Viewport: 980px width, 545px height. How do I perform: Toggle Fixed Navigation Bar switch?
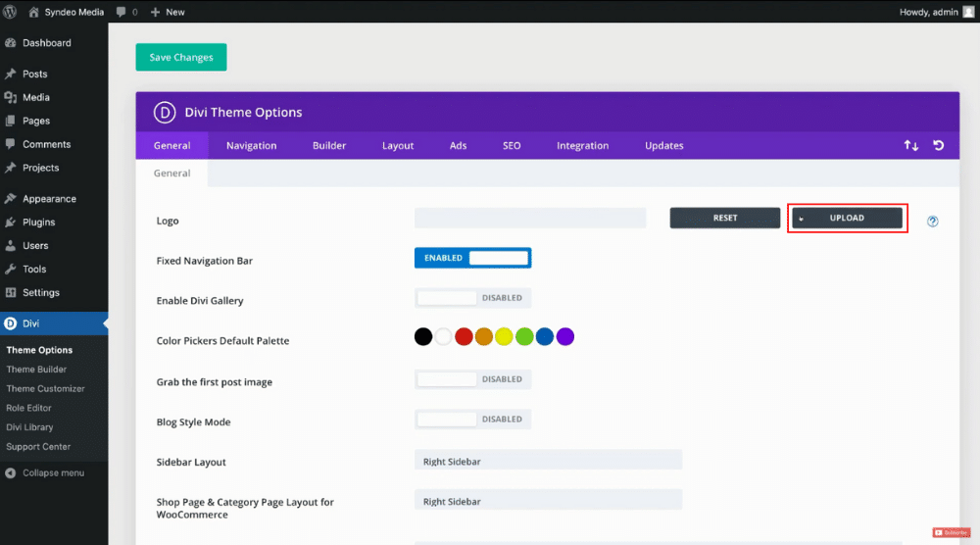tap(472, 258)
